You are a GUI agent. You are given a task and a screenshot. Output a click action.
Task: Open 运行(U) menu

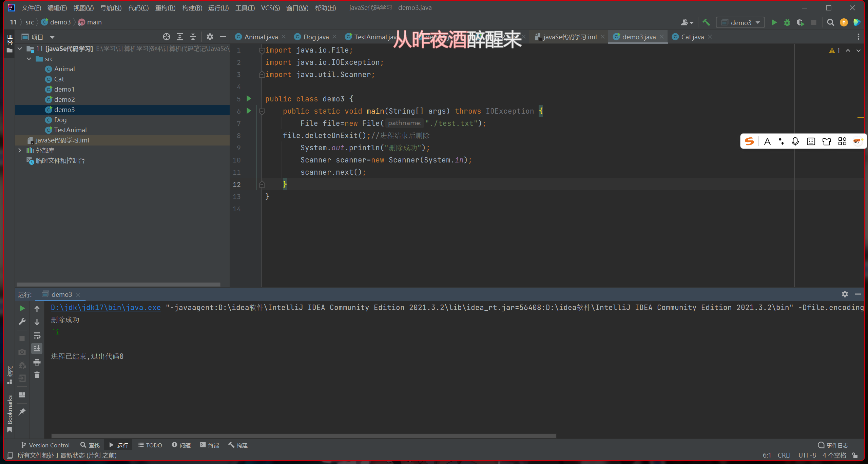[218, 8]
